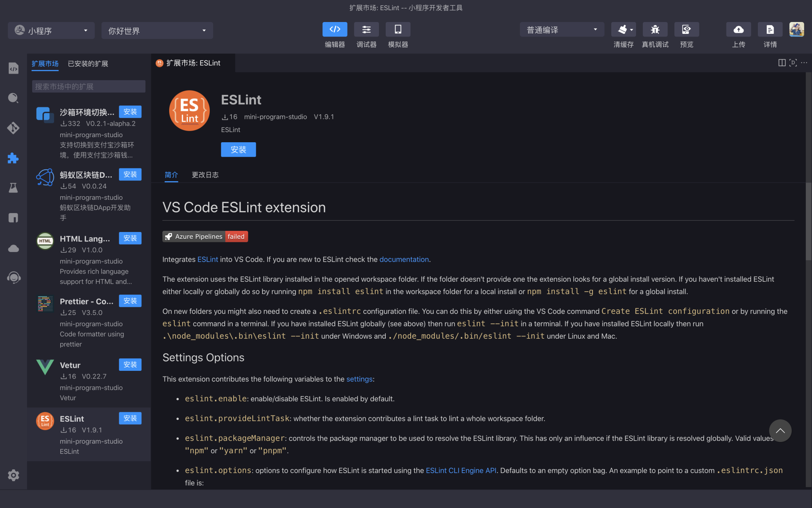
Task: Open the documentation link
Action: click(x=404, y=259)
